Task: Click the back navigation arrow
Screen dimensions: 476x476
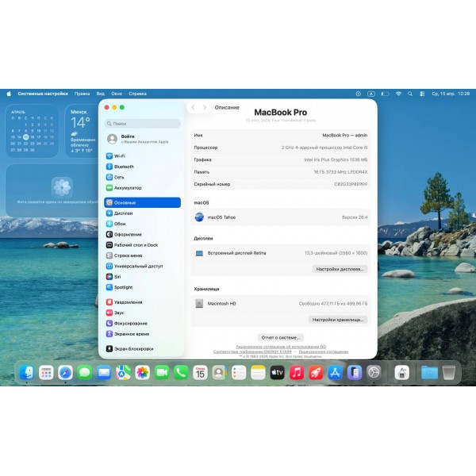Action: coord(193,107)
